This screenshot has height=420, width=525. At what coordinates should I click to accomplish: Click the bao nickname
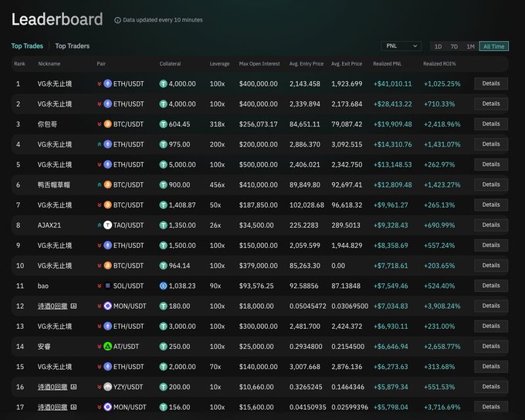(43, 286)
